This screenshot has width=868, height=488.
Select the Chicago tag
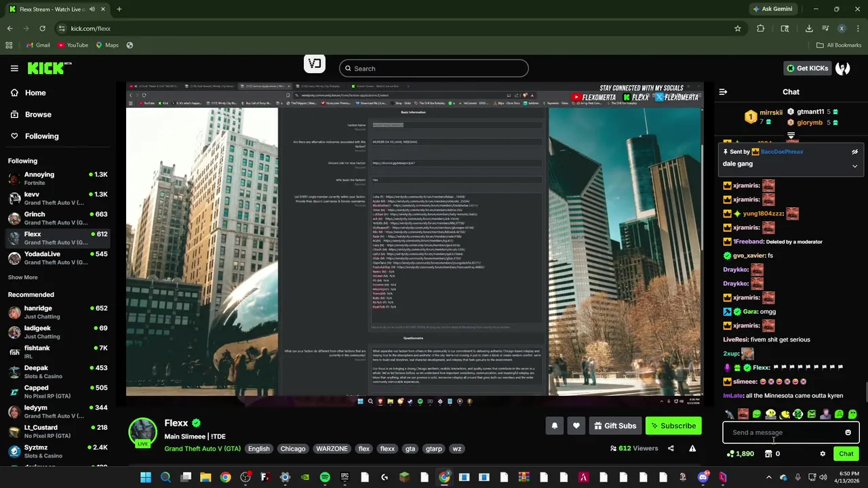(293, 449)
